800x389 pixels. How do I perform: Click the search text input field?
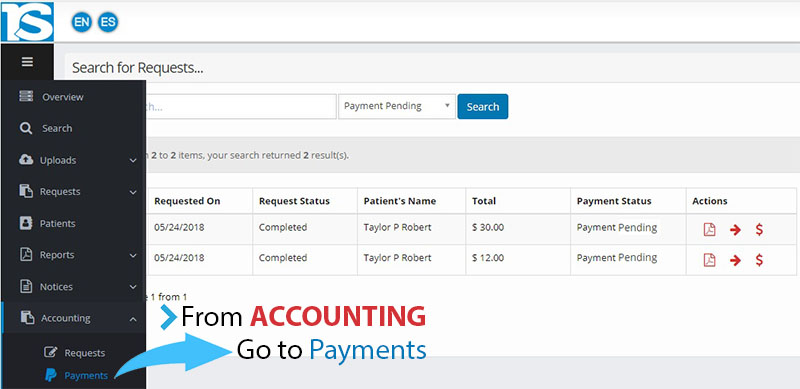241,106
